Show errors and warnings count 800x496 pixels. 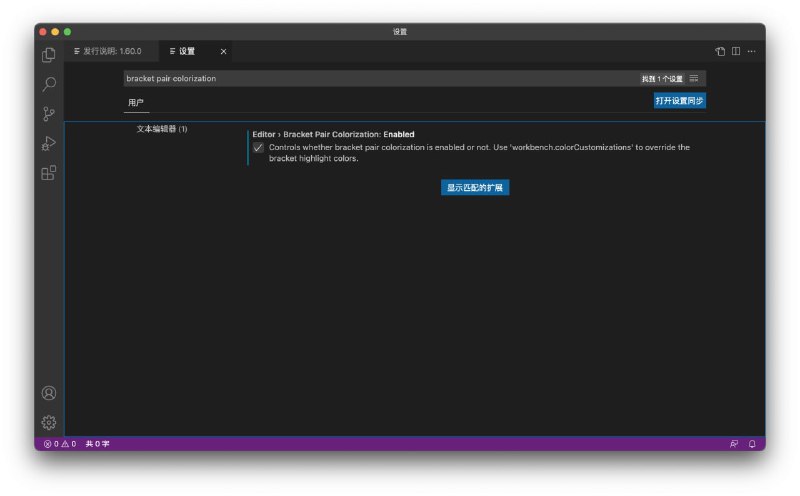pos(60,444)
